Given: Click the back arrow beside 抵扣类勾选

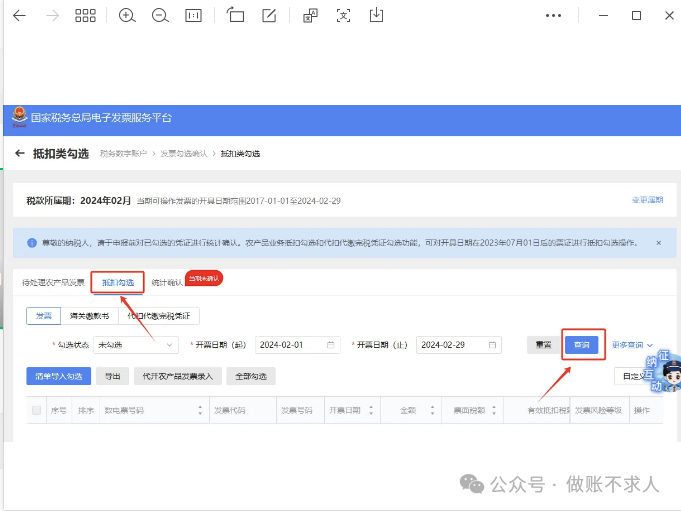Looking at the screenshot, I should tap(20, 153).
